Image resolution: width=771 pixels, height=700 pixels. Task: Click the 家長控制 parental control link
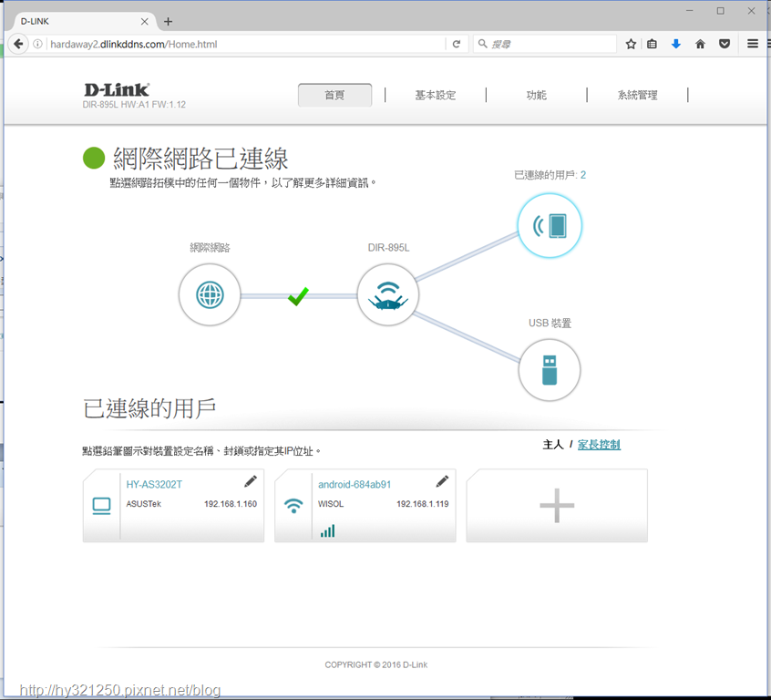(599, 445)
